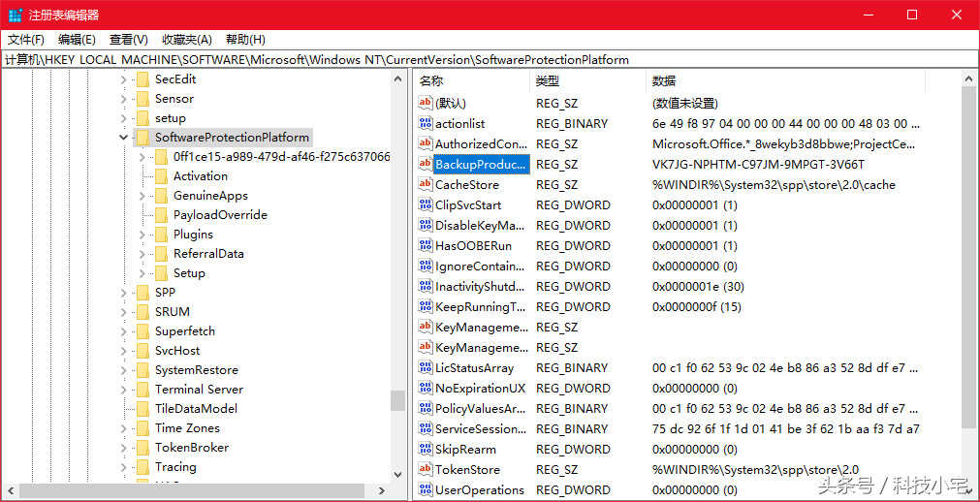Click the BackupProduc... string value icon
This screenshot has height=502, width=980.
pos(426,165)
